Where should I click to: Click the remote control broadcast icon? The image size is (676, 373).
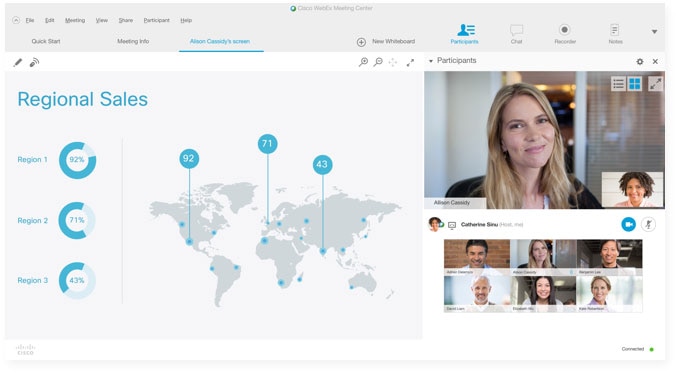click(x=34, y=63)
